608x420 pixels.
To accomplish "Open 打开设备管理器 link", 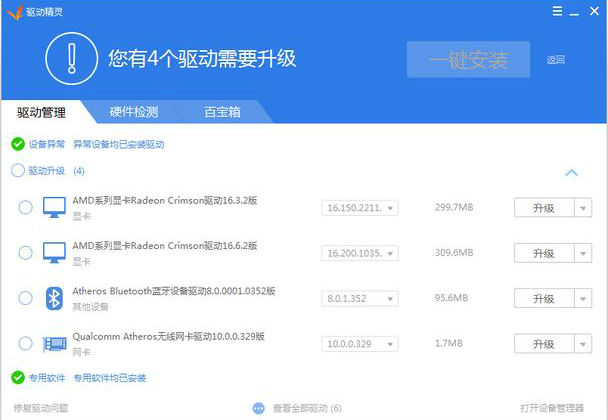I will point(552,408).
